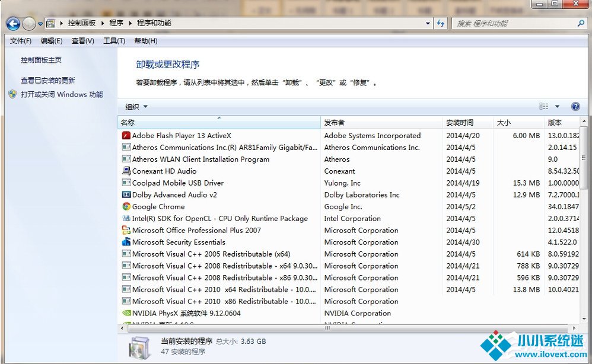Viewport: 592px width, 364px height.
Task: Go back with the blue Back arrow
Action: 13,23
